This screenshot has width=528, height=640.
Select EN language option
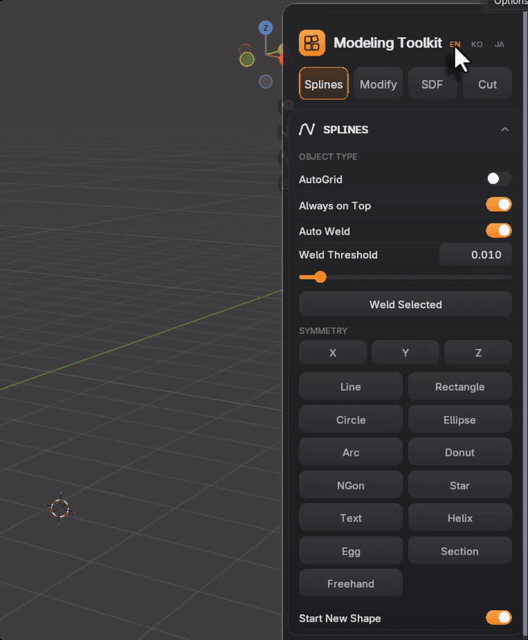pyautogui.click(x=455, y=44)
